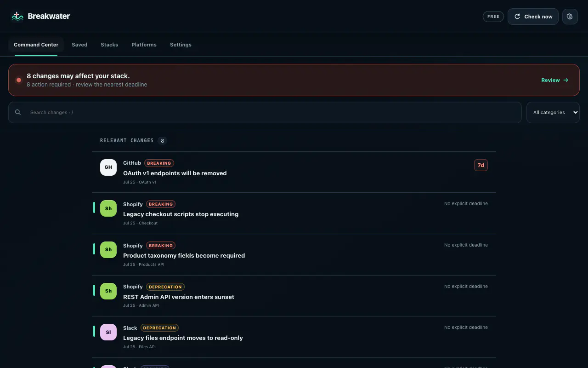Click the Check now refresh button
This screenshot has height=368, width=588.
(533, 17)
